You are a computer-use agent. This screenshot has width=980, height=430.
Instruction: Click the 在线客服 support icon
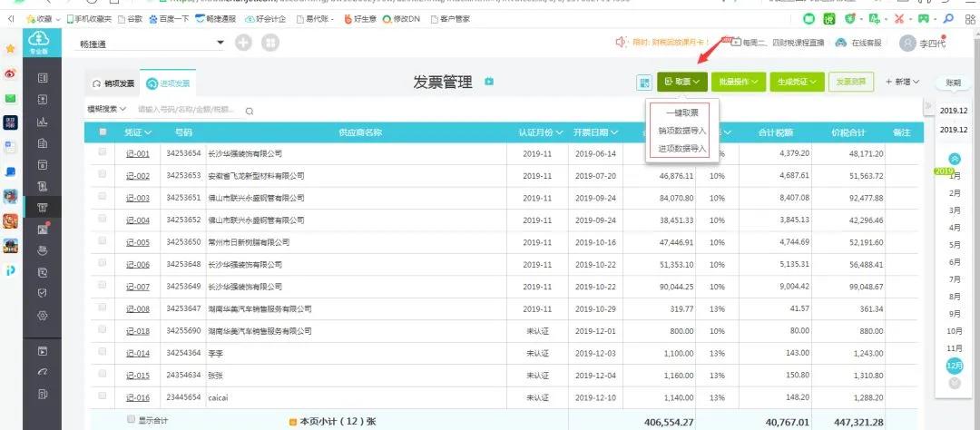point(841,43)
